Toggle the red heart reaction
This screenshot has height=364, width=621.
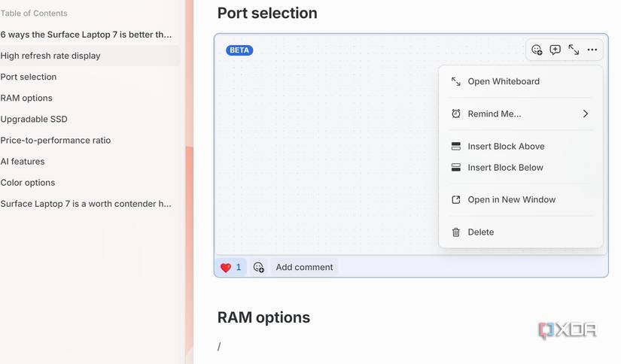pos(231,268)
